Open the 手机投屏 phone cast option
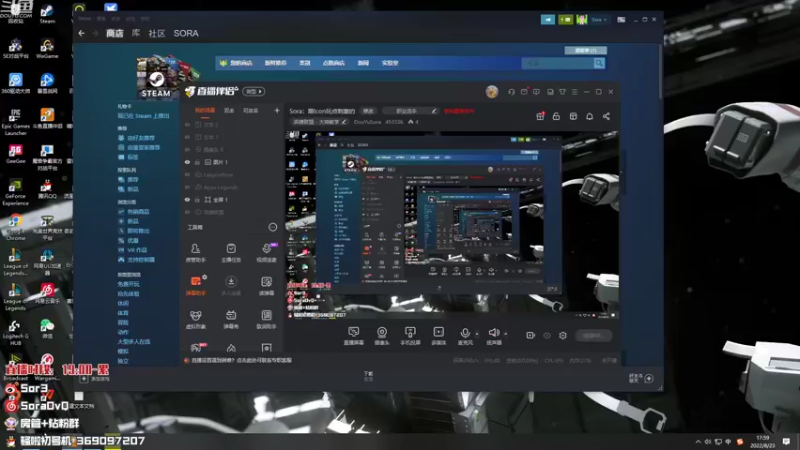Screen dimensions: 800x450 410,336
